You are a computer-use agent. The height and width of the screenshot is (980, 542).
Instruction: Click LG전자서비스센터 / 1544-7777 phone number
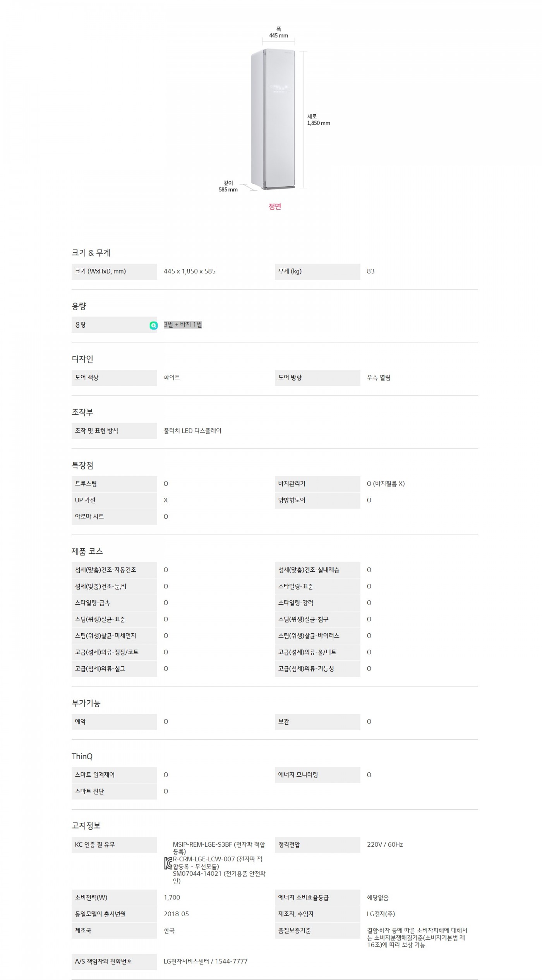[x=205, y=961]
